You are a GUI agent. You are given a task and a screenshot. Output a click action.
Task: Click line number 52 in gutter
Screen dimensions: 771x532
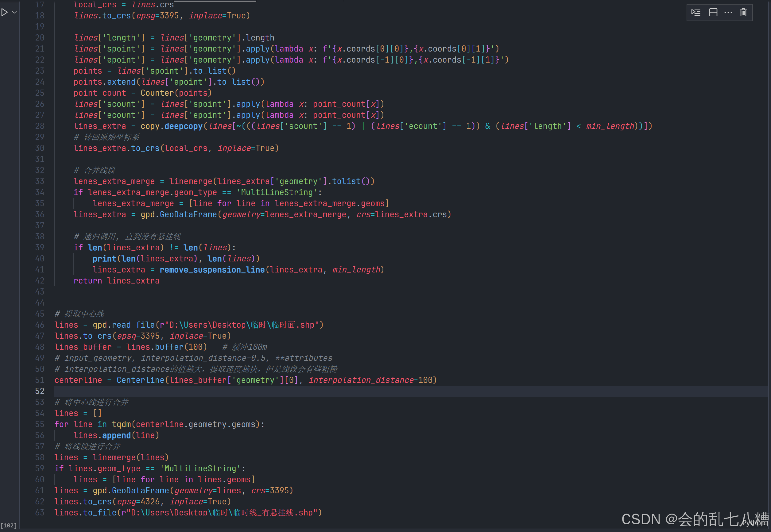[40, 391]
